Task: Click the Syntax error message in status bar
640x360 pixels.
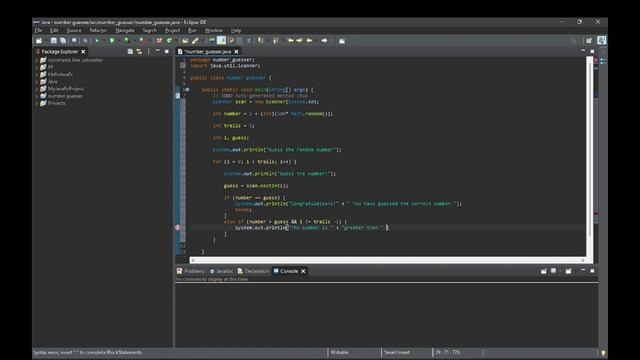Action: 88,352
